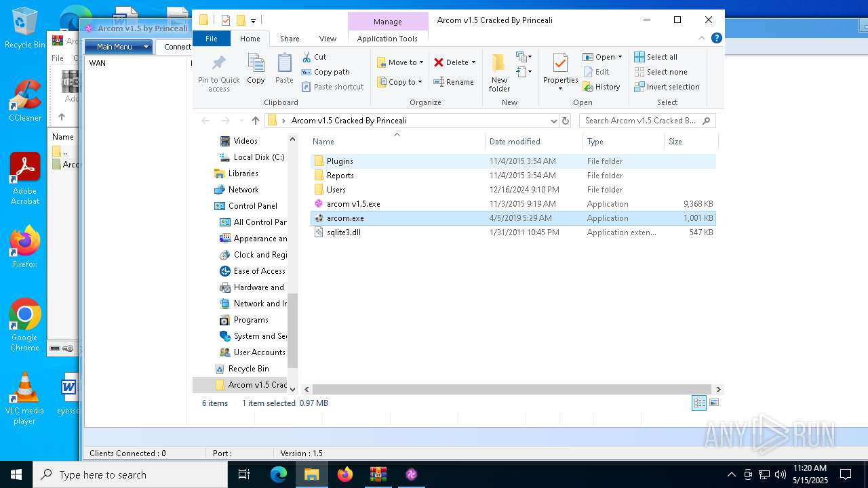Click Edge icon in taskbar
Image resolution: width=868 pixels, height=488 pixels.
pyautogui.click(x=279, y=474)
